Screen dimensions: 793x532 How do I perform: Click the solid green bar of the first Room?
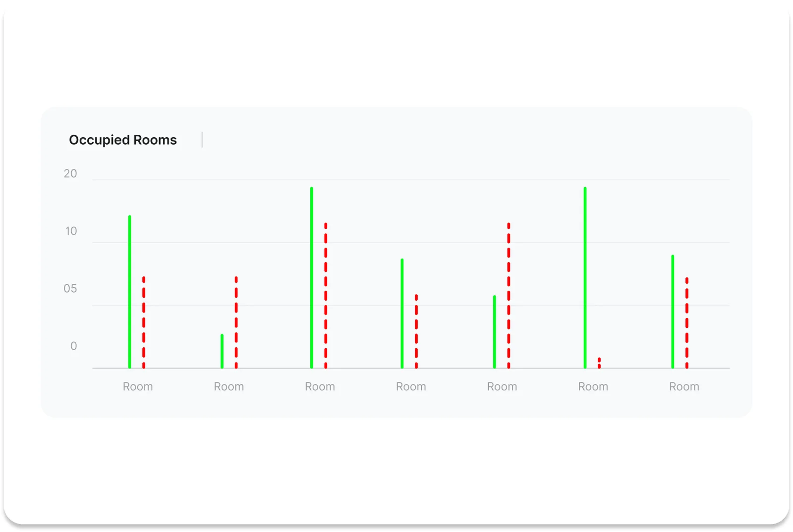click(130, 292)
